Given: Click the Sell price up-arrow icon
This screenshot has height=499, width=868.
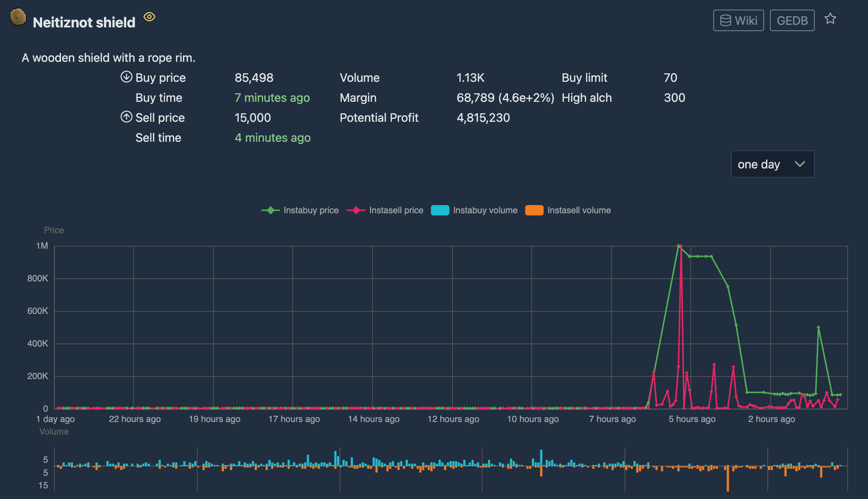Looking at the screenshot, I should pyautogui.click(x=126, y=117).
